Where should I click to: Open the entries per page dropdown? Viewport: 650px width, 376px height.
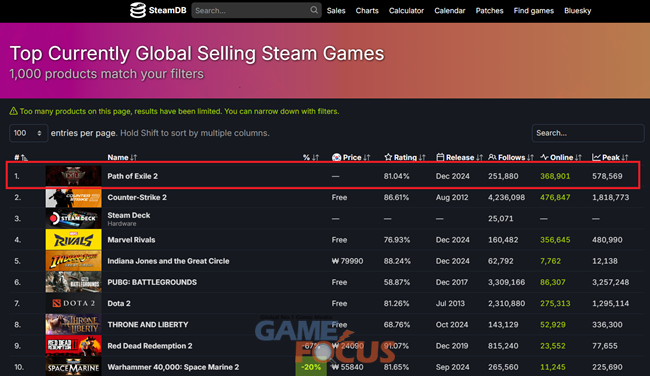pos(28,133)
